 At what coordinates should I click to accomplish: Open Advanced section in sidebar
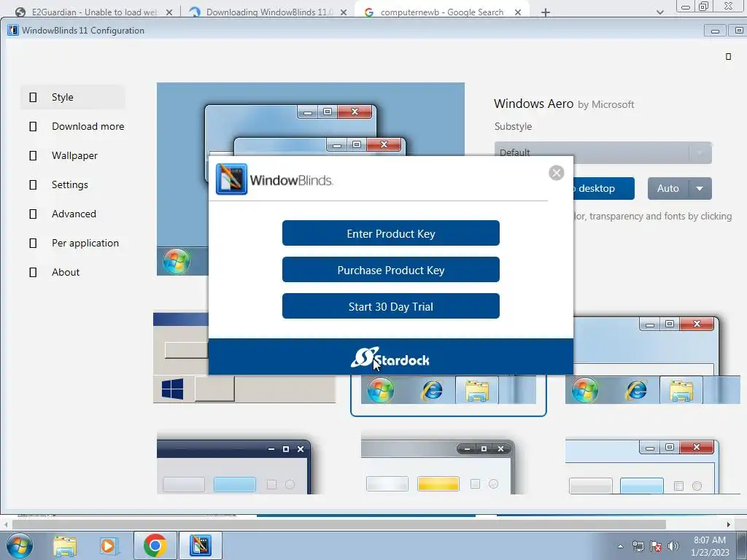72,214
